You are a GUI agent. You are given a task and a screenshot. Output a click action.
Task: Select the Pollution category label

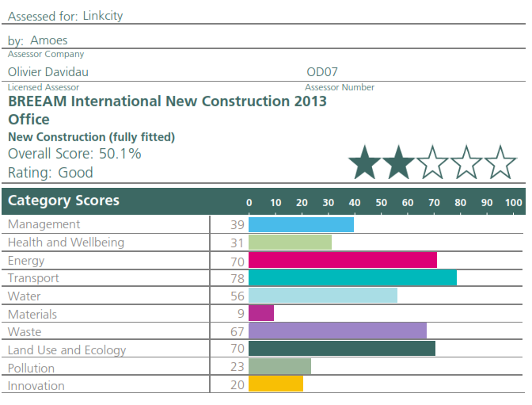pos(31,369)
